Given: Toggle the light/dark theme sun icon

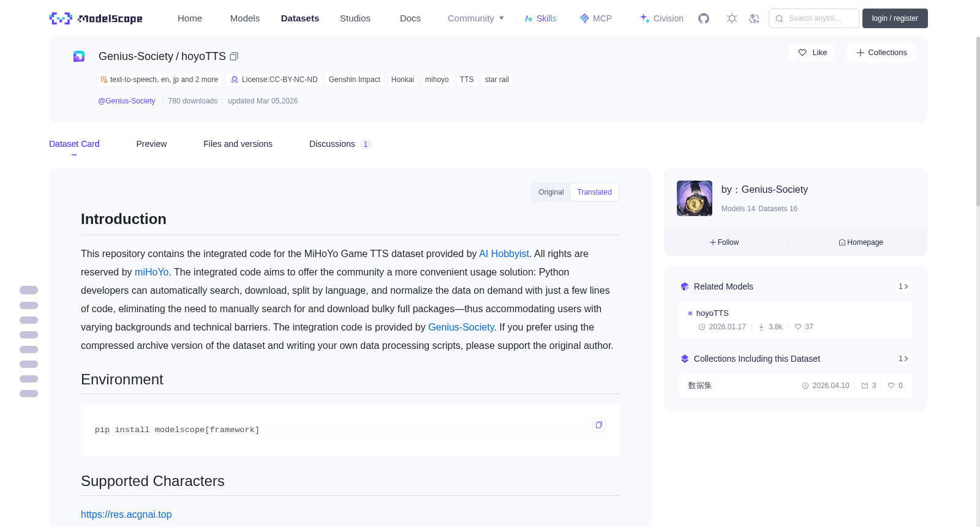Looking at the screenshot, I should click(x=731, y=18).
